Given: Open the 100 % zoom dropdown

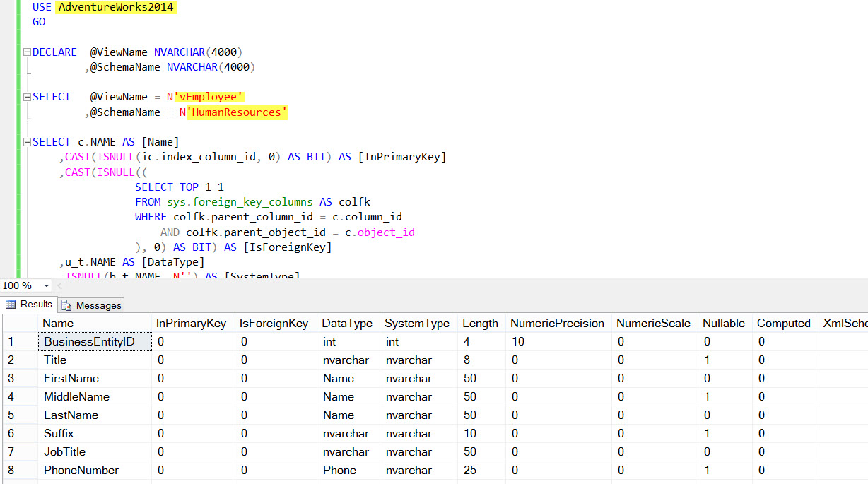Looking at the screenshot, I should (47, 285).
